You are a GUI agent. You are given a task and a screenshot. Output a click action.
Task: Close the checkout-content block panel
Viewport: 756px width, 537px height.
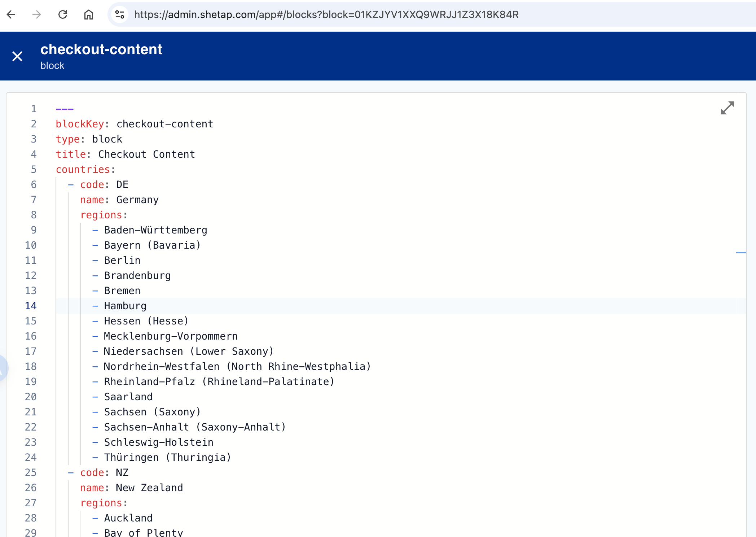tap(17, 56)
